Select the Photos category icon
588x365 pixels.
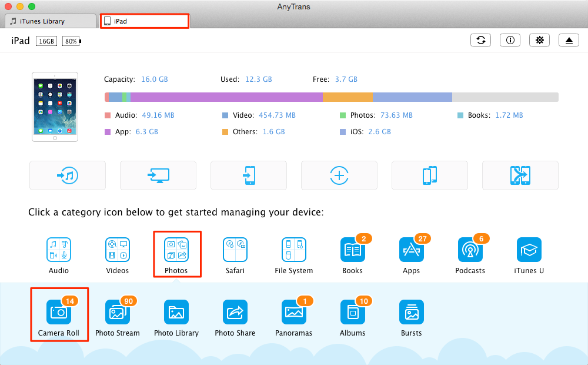176,255
